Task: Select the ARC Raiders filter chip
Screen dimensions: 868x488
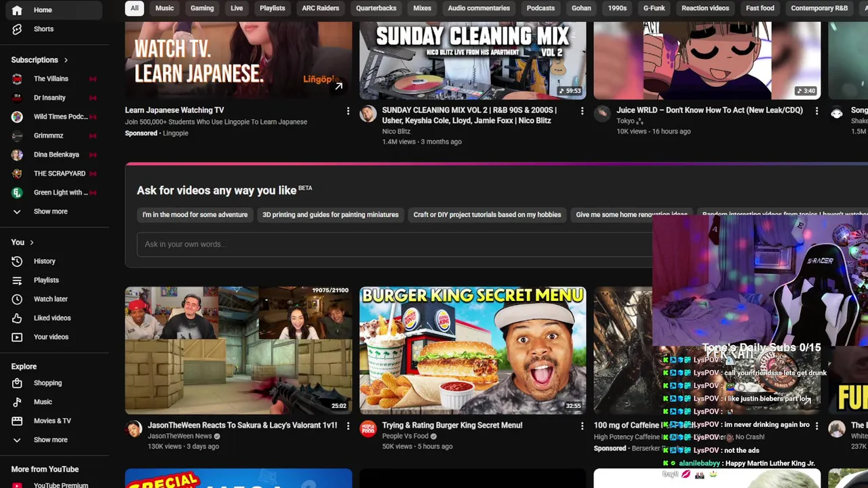Action: point(321,8)
